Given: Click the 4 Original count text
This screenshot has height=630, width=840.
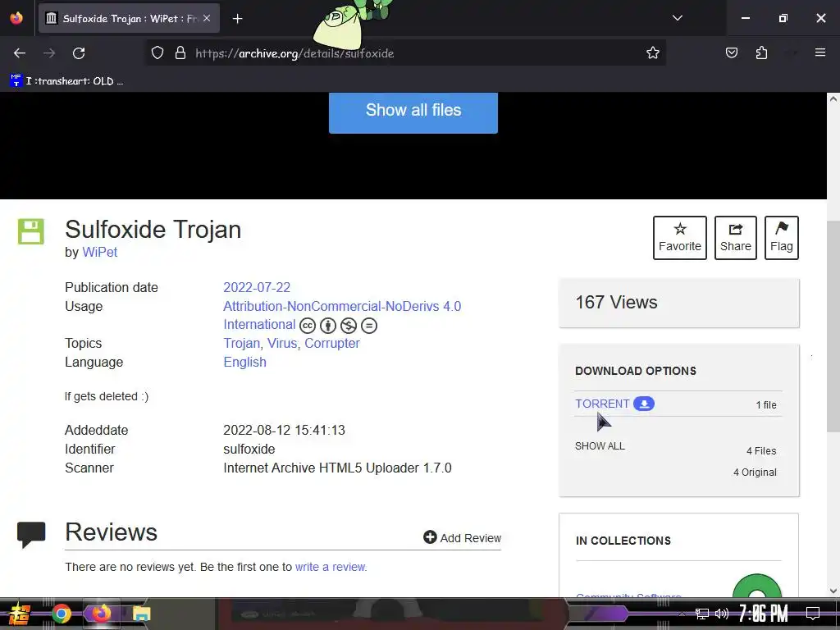Looking at the screenshot, I should [755, 472].
